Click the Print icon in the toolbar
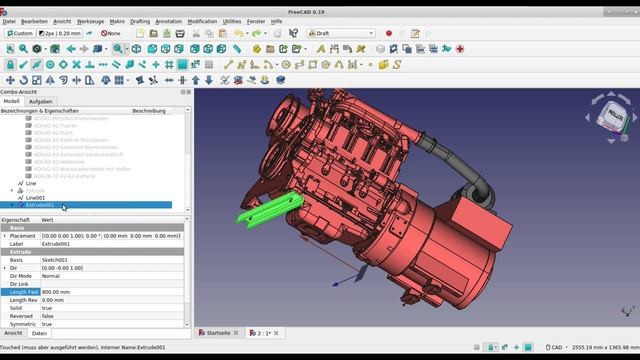This screenshot has height=360, width=640. (x=180, y=33)
